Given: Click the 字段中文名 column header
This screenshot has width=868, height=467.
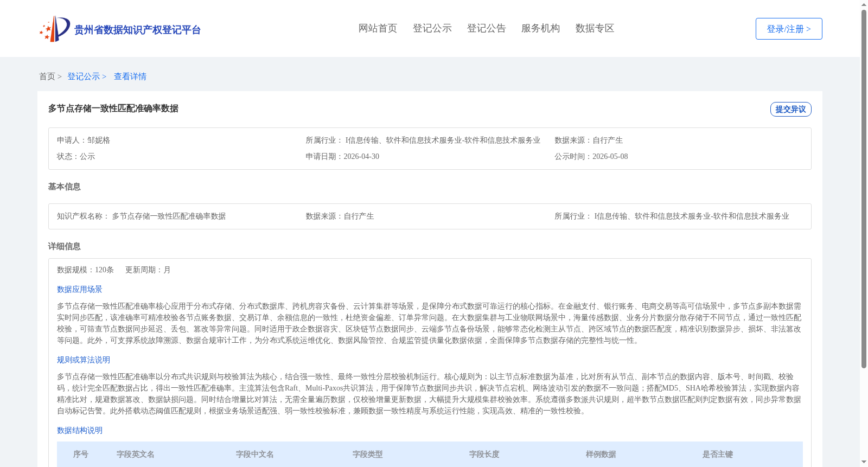Looking at the screenshot, I should point(255,454).
